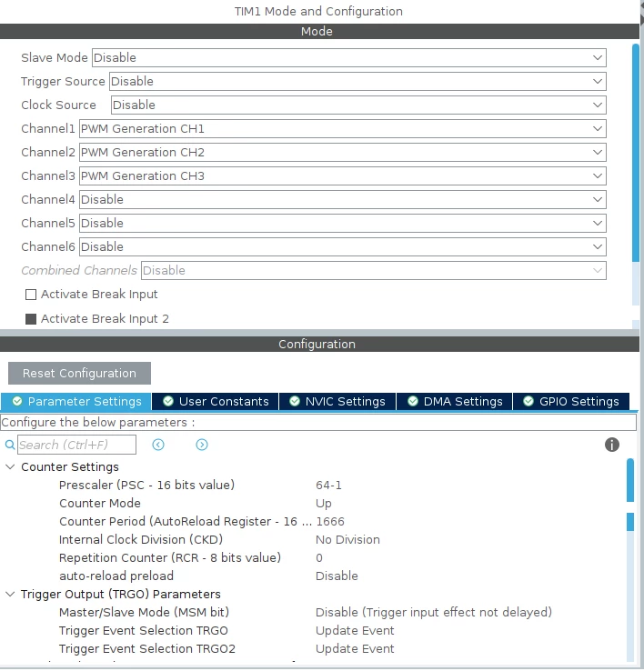The width and height of the screenshot is (644, 671).
Task: Select Internal Clock Division value No Division
Action: pos(347,540)
